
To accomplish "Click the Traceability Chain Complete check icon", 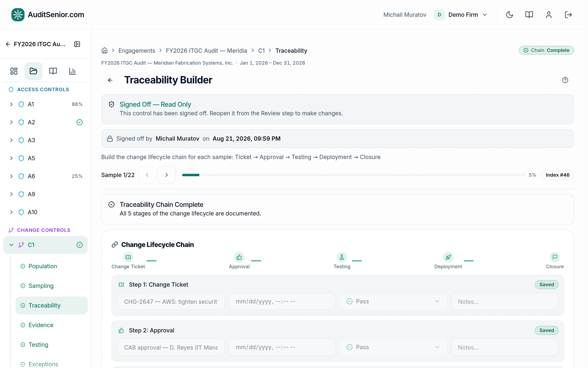I will 111,204.
